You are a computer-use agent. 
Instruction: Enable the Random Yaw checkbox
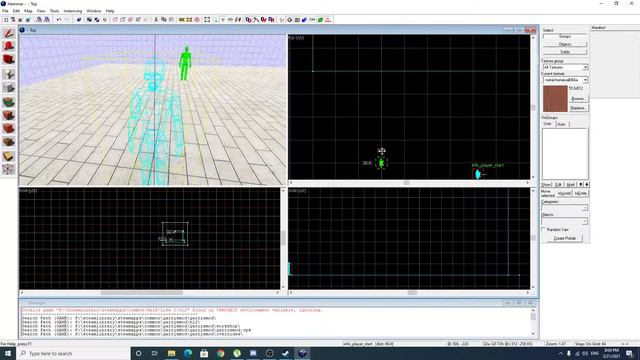point(543,229)
